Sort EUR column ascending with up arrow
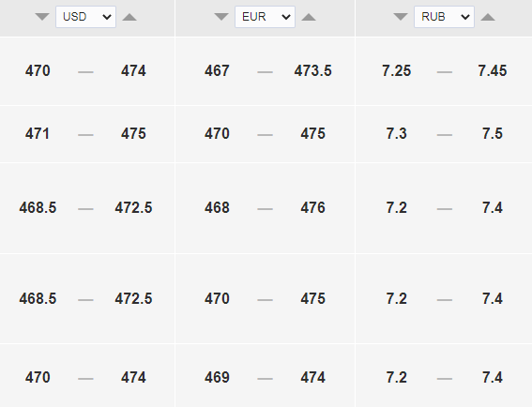 coord(309,17)
